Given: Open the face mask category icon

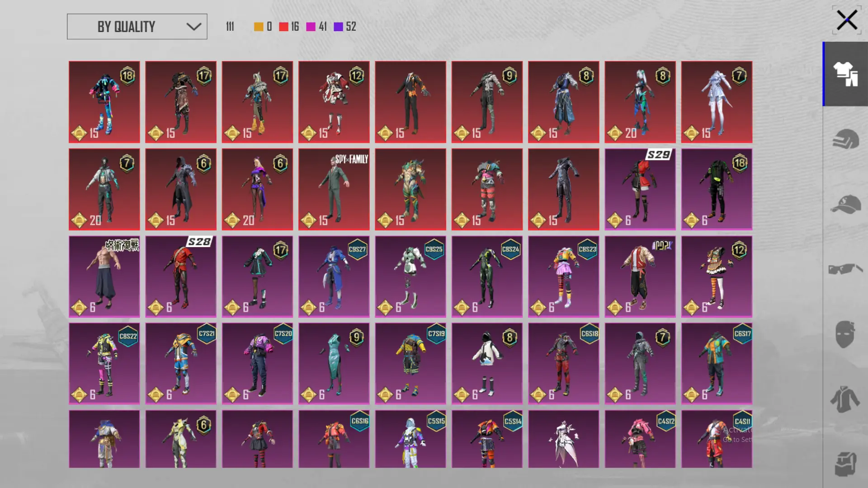Looking at the screenshot, I should pos(845,334).
